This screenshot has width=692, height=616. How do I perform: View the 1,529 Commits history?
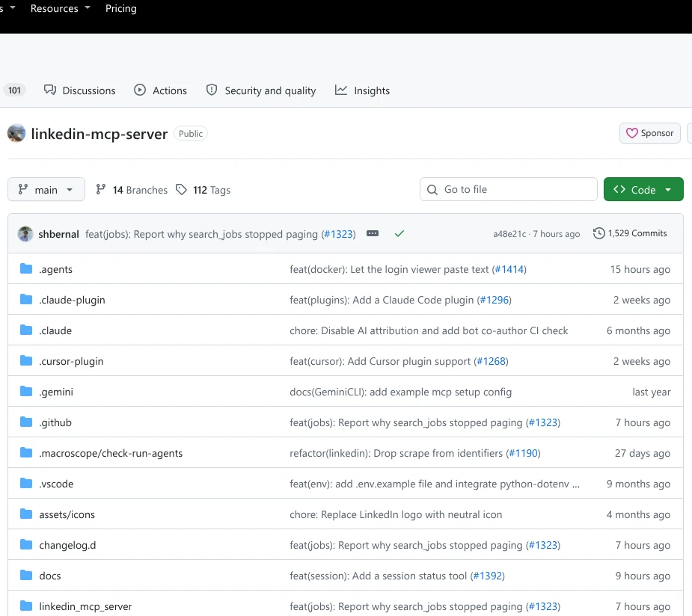(630, 233)
